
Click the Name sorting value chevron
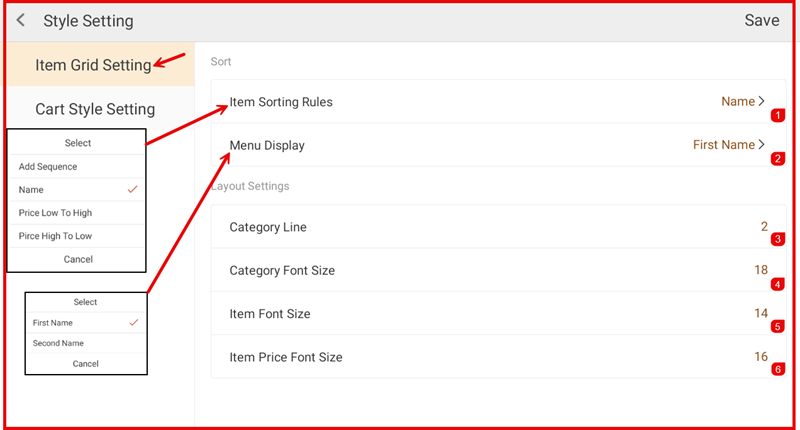point(762,101)
